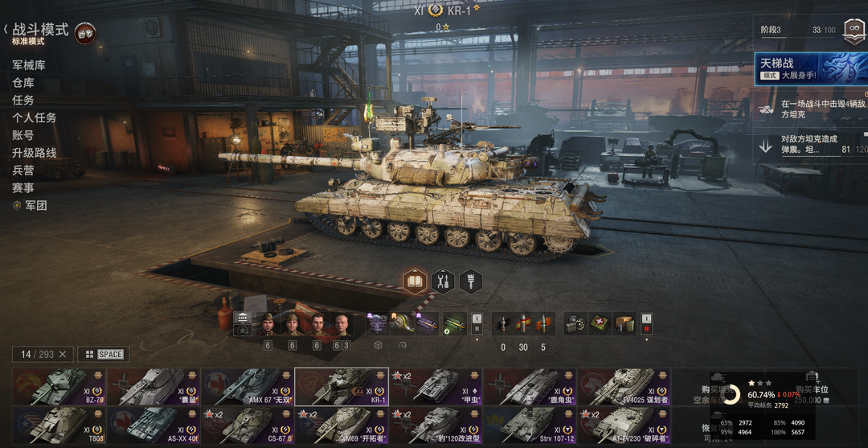The image size is (868, 448).
Task: Select the shell slot with 30 rounds
Action: coord(522,324)
